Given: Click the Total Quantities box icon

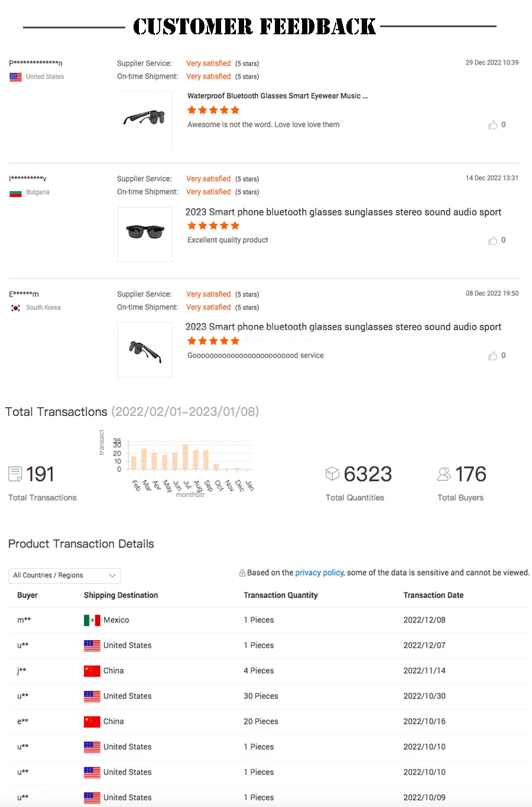Looking at the screenshot, I should click(x=332, y=473).
